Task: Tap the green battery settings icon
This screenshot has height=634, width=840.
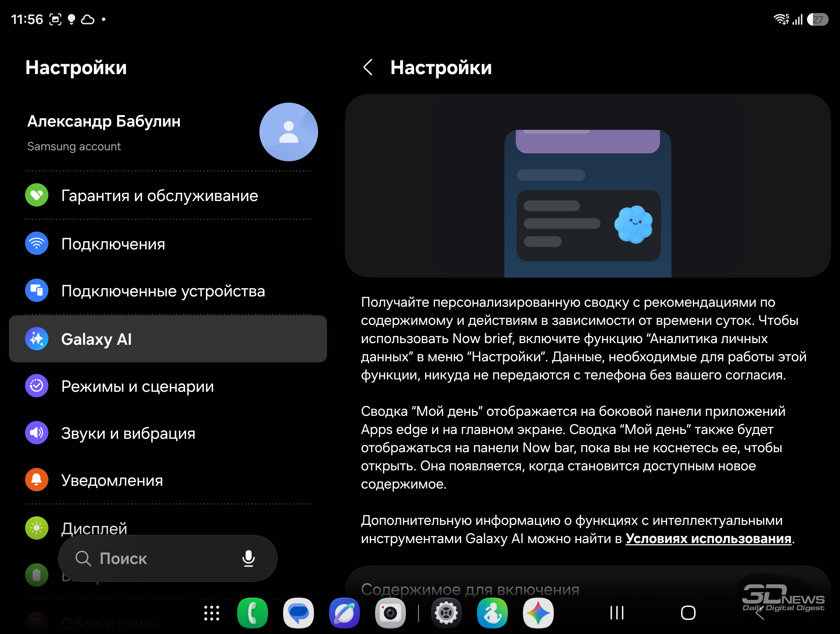Action: (x=36, y=575)
